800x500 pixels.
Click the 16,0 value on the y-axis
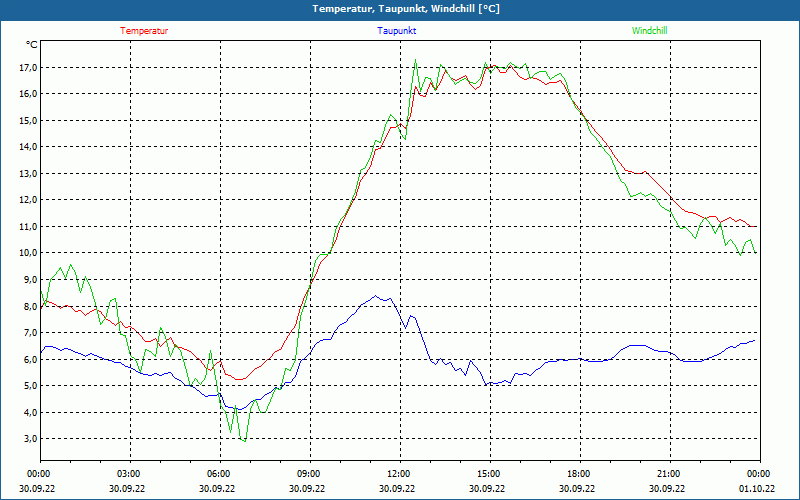point(28,94)
